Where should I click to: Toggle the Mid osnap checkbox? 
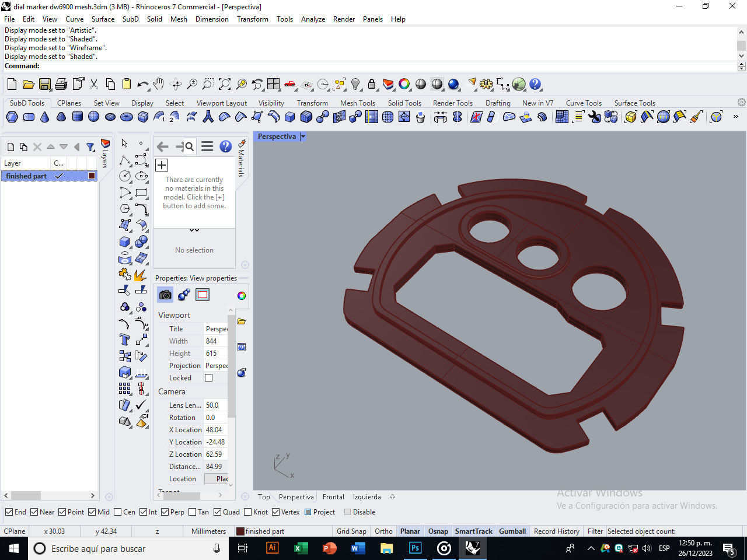point(92,512)
